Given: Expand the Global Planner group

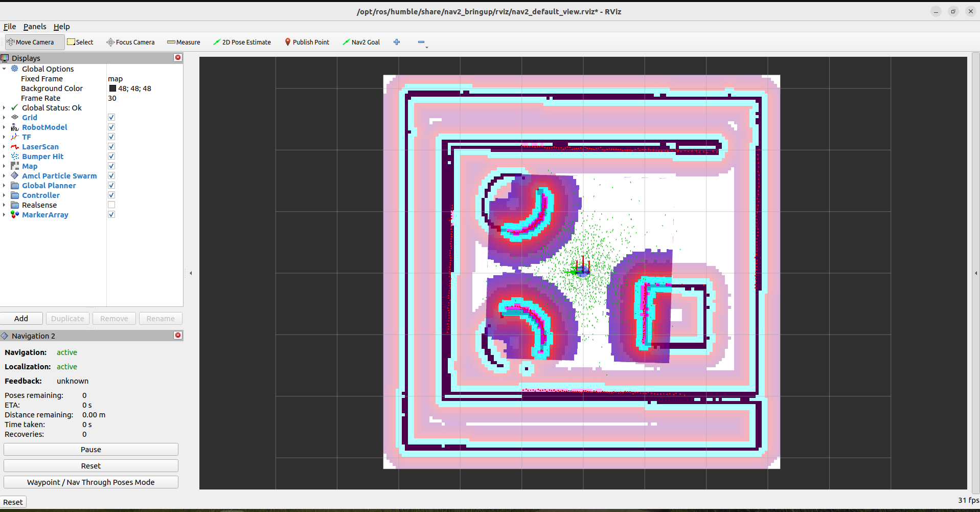Looking at the screenshot, I should tap(4, 185).
